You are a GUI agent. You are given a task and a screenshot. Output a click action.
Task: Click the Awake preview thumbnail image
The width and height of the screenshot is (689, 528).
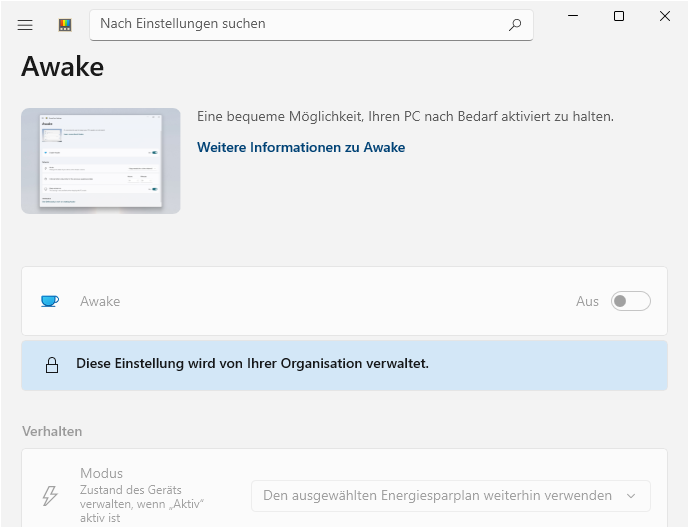click(x=101, y=161)
